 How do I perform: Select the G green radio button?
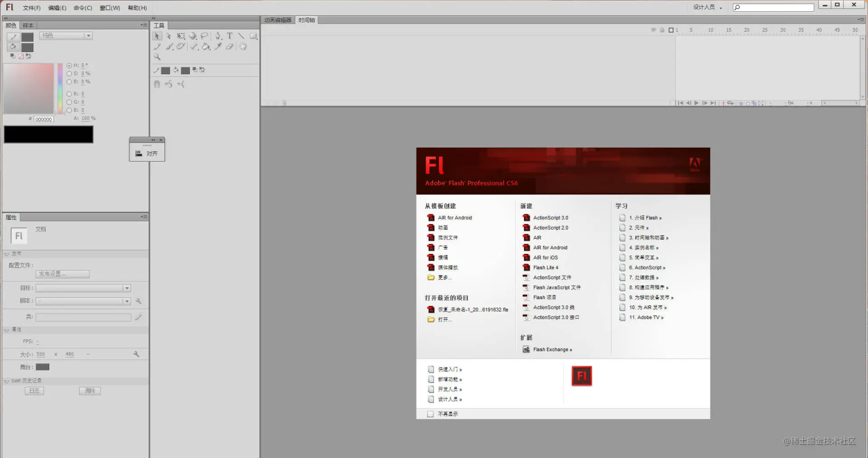pos(70,102)
